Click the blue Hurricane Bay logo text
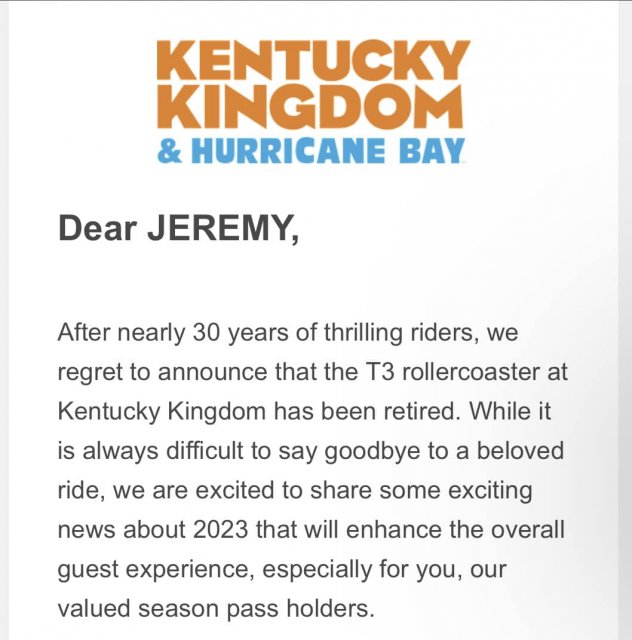This screenshot has height=640, width=632. pyautogui.click(x=328, y=151)
